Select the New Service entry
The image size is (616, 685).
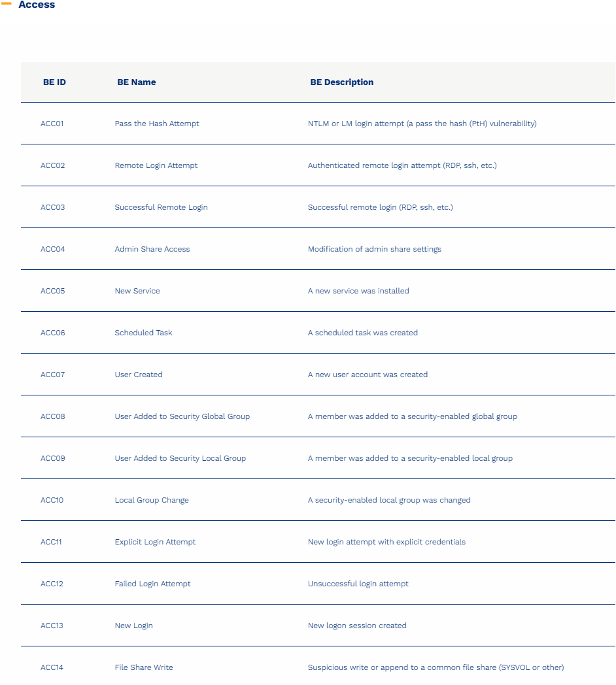coord(137,291)
